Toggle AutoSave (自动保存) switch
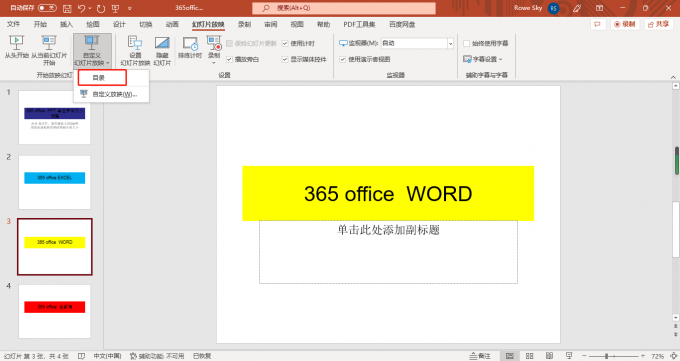Screen dimensions: 680x361 (47, 8)
